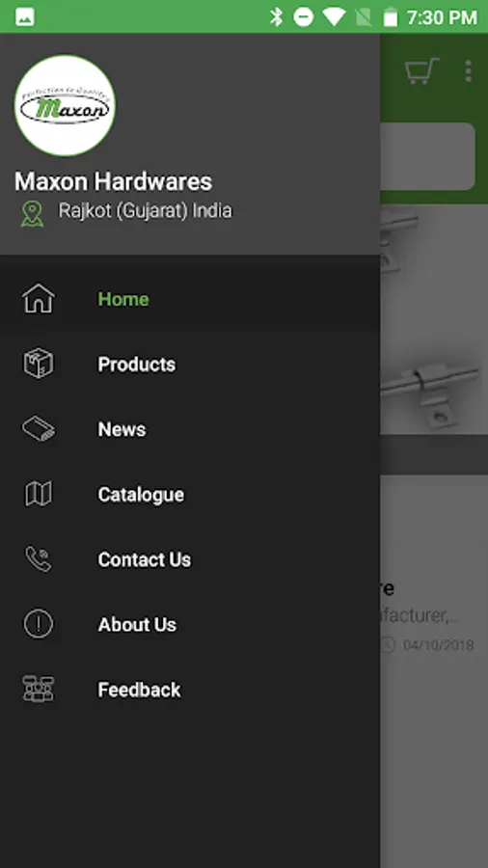
Task: Tap the newspaper icon next to News
Action: point(39,429)
